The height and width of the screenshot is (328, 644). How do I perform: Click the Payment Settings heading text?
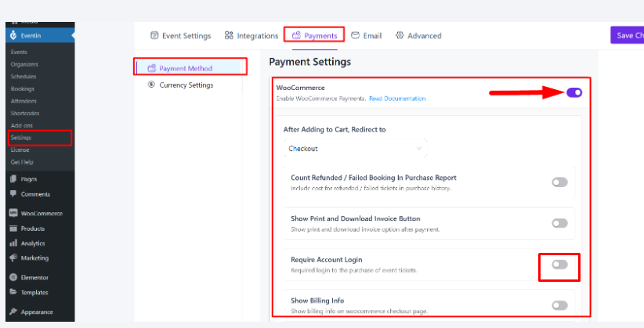point(310,62)
